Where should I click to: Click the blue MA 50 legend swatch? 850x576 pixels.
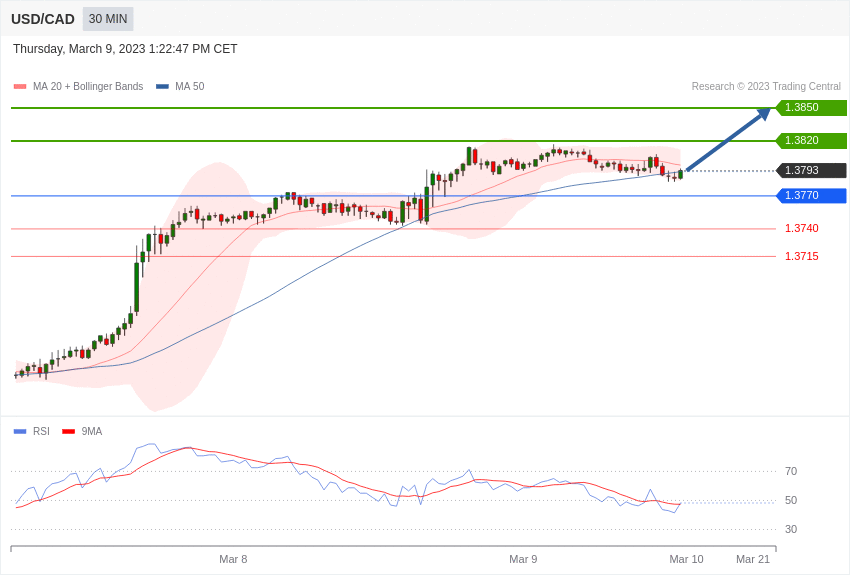(x=162, y=87)
